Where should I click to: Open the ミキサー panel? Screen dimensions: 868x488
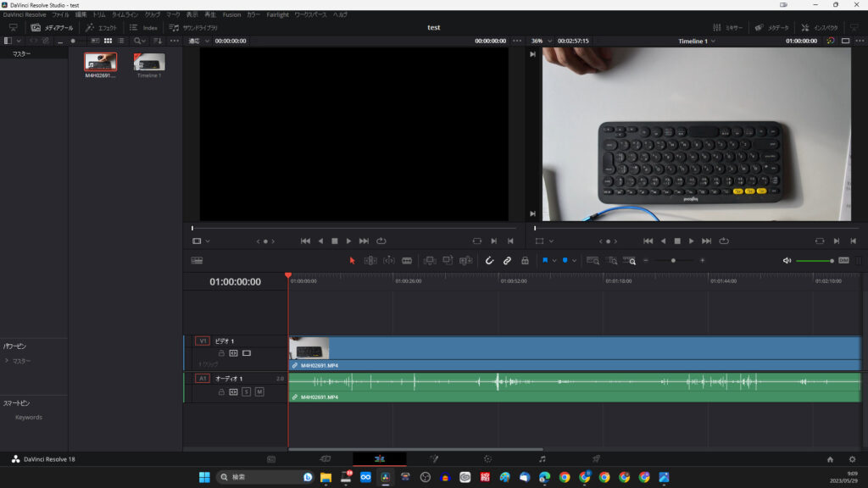pyautogui.click(x=727, y=28)
